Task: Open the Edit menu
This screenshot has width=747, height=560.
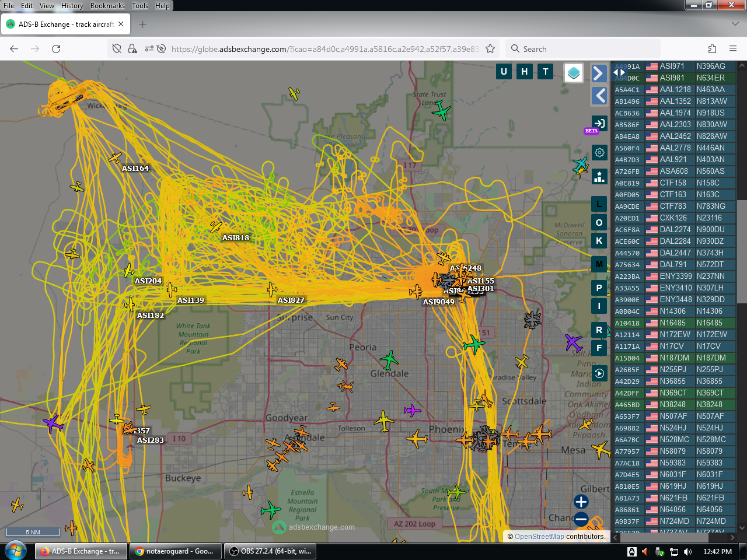Action: click(x=27, y=6)
